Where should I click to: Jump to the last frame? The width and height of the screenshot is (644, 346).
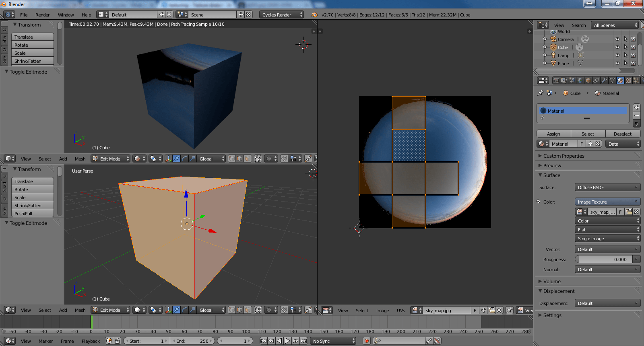click(304, 341)
